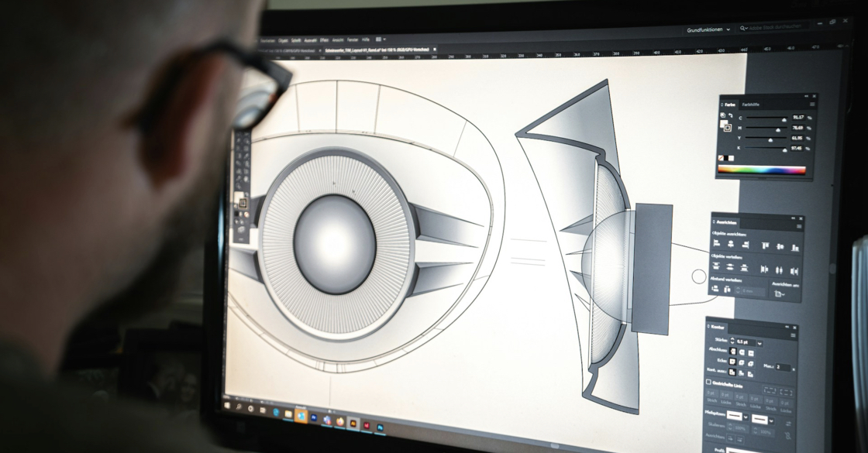
Task: Open the Kontur panel options menu icon
Action: pyautogui.click(x=793, y=335)
